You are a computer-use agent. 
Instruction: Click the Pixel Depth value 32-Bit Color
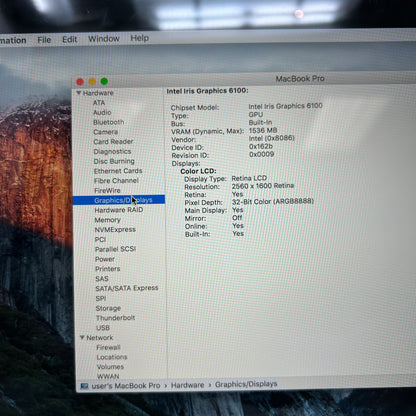tap(273, 201)
